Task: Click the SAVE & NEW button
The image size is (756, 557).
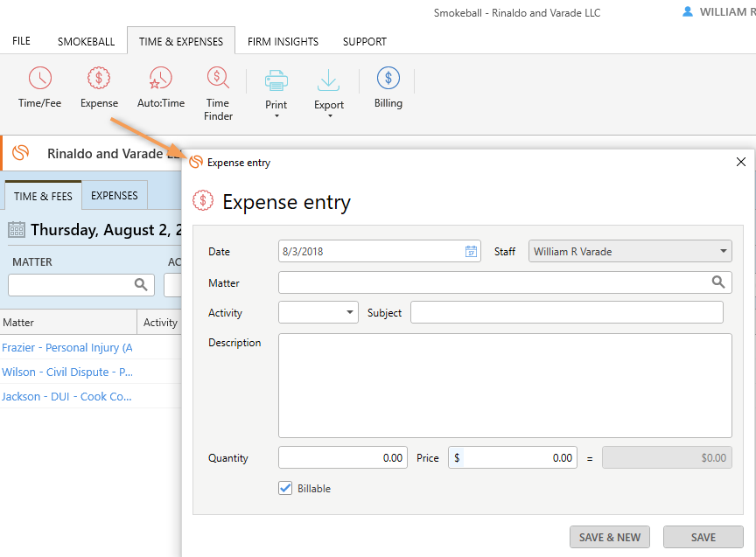Action: (610, 537)
